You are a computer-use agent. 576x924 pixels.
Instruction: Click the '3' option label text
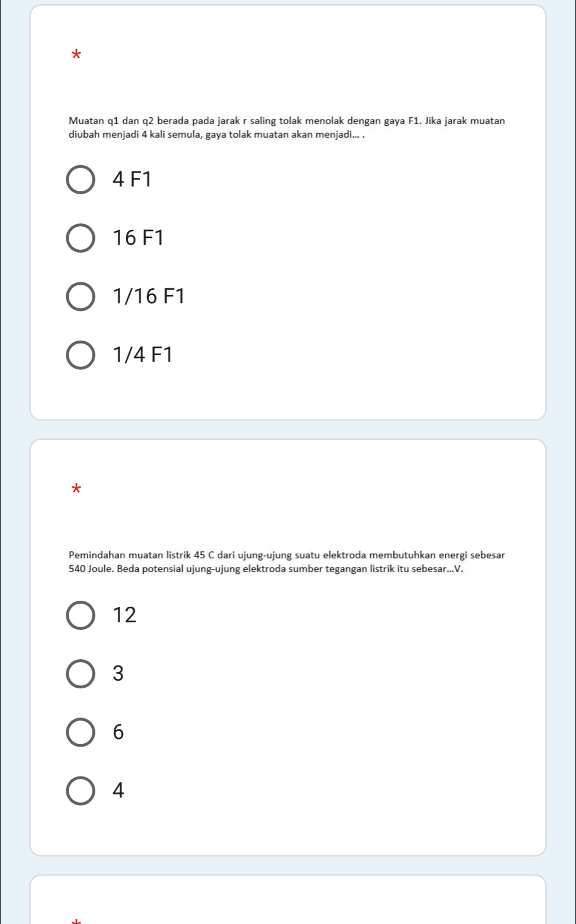pyautogui.click(x=118, y=674)
